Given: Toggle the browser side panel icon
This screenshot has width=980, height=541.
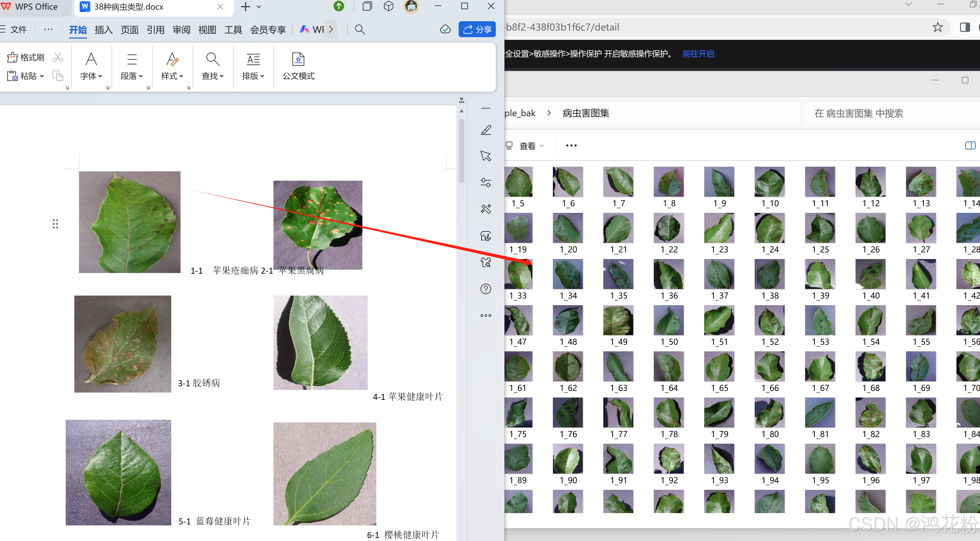Looking at the screenshot, I should 964,27.
